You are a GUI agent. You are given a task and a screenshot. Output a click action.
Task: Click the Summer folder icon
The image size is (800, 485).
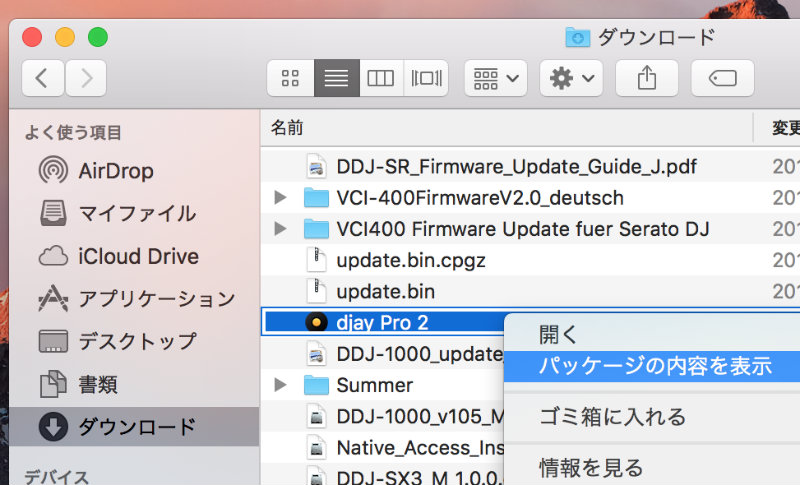pyautogui.click(x=316, y=386)
